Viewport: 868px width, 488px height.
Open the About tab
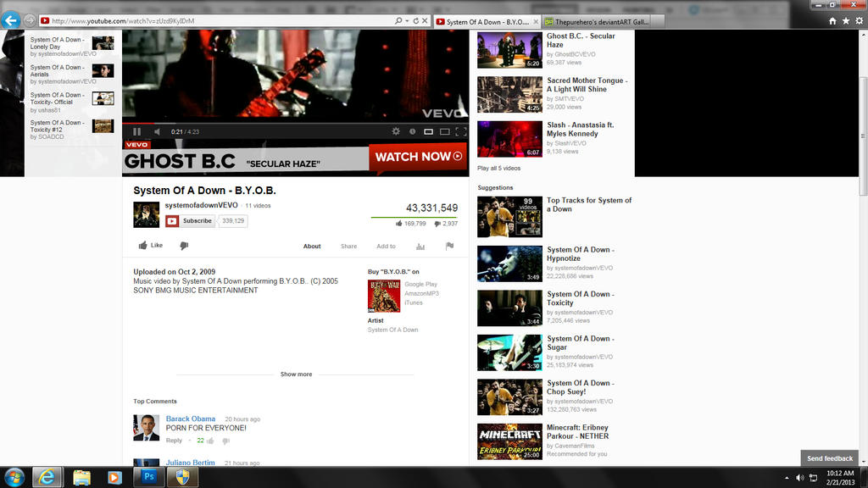point(312,247)
